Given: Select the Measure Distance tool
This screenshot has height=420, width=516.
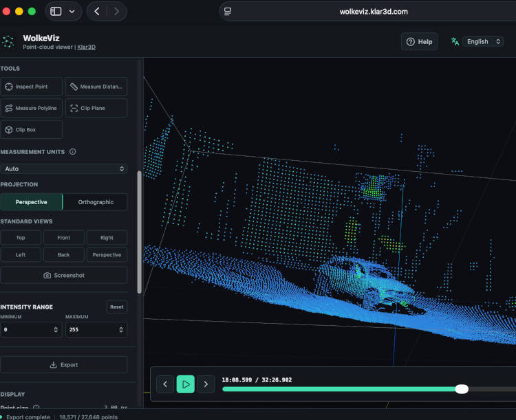Looking at the screenshot, I should 96,87.
